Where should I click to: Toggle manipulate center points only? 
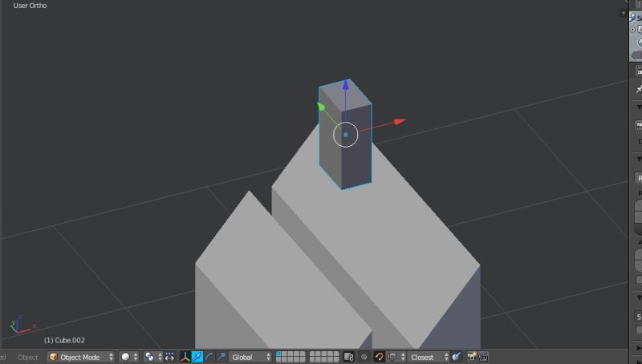170,357
